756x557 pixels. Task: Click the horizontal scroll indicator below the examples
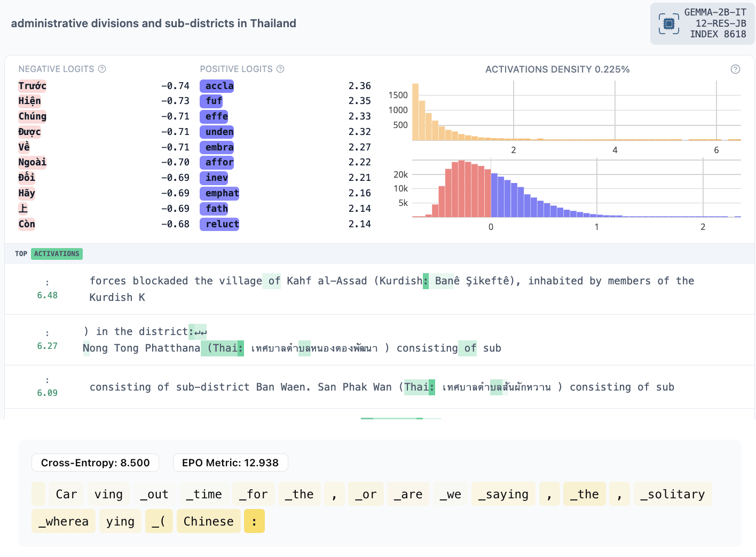400,418
